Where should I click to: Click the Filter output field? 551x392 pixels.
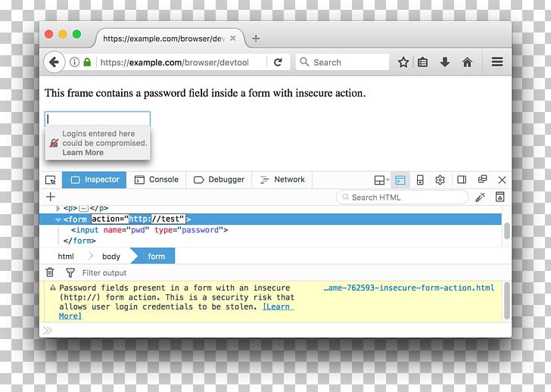[104, 273]
